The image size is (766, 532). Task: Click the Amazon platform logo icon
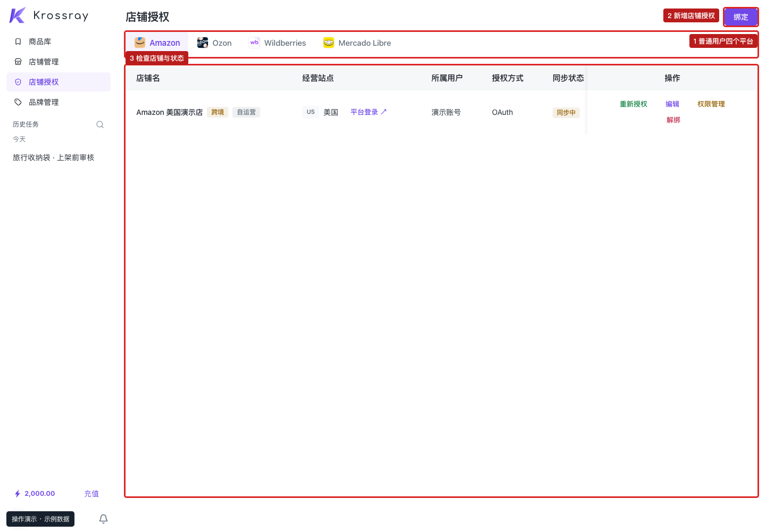tap(140, 43)
